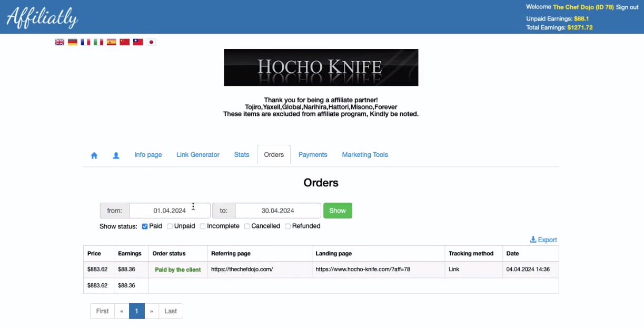Viewport: 644px width, 329px height.
Task: Open the Info page tab
Action: pos(148,155)
